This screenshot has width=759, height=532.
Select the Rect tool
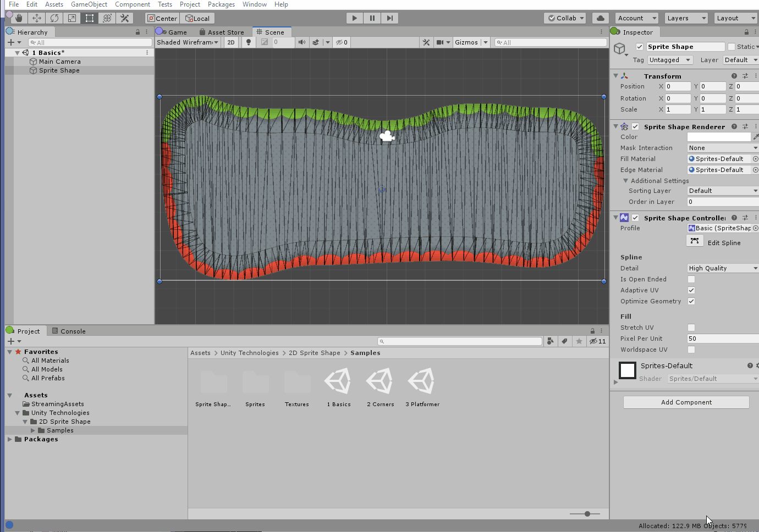[x=90, y=18]
